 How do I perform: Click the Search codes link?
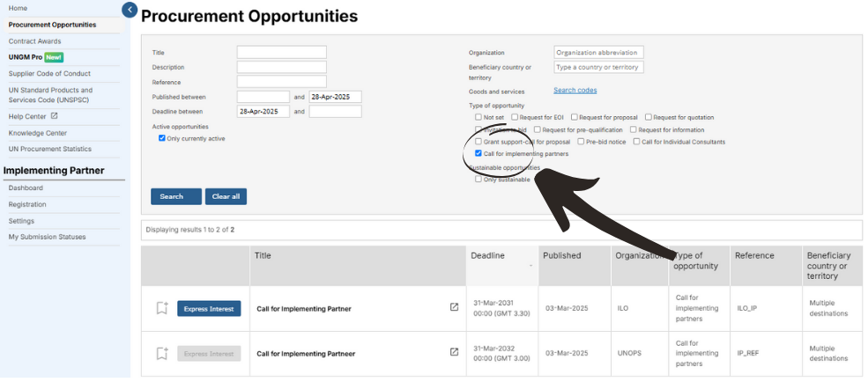pyautogui.click(x=575, y=90)
